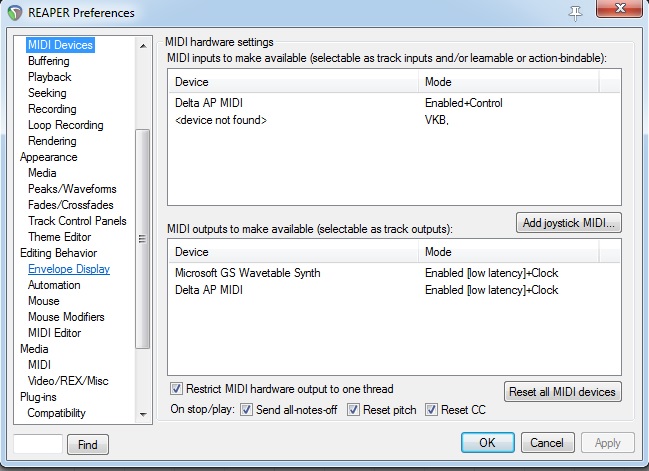Select MIDI under Media category
The width and height of the screenshot is (649, 471).
39,365
